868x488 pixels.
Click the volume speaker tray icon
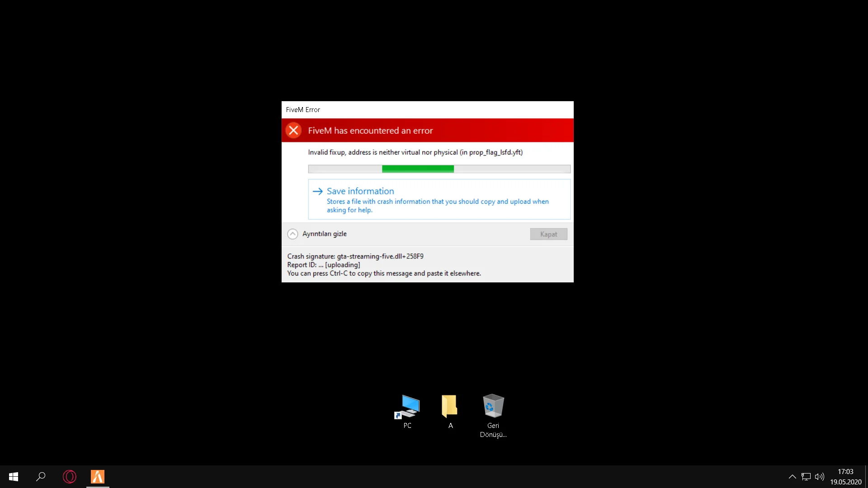[819, 477]
